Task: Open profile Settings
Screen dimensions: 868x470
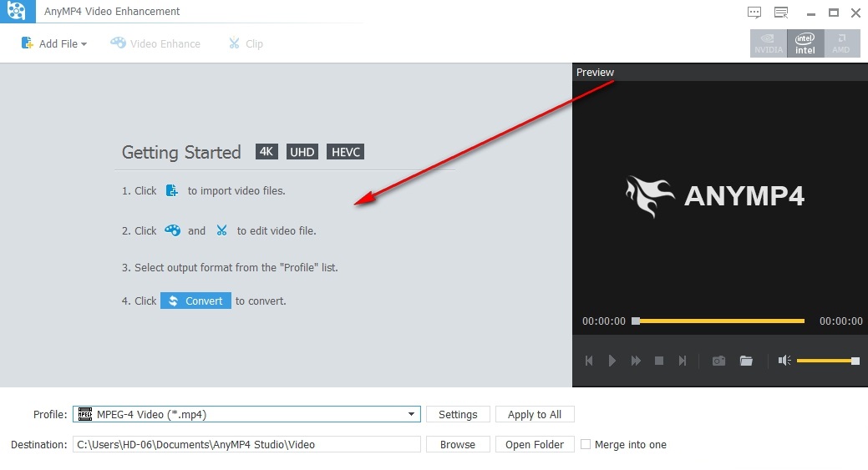Action: (x=458, y=414)
